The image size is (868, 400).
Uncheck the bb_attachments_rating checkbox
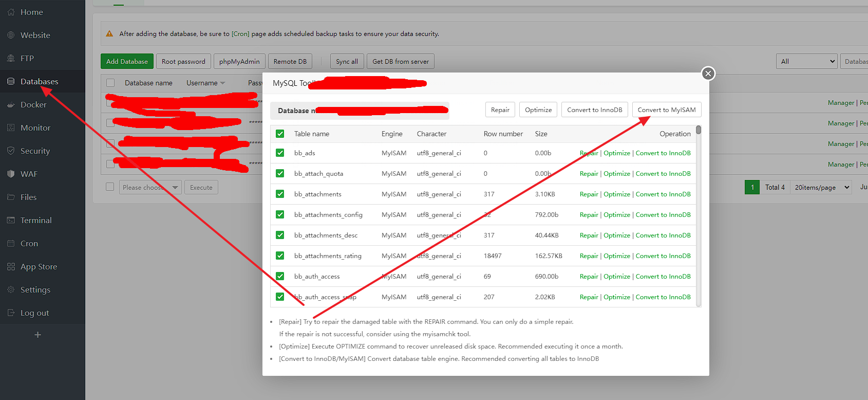click(280, 256)
